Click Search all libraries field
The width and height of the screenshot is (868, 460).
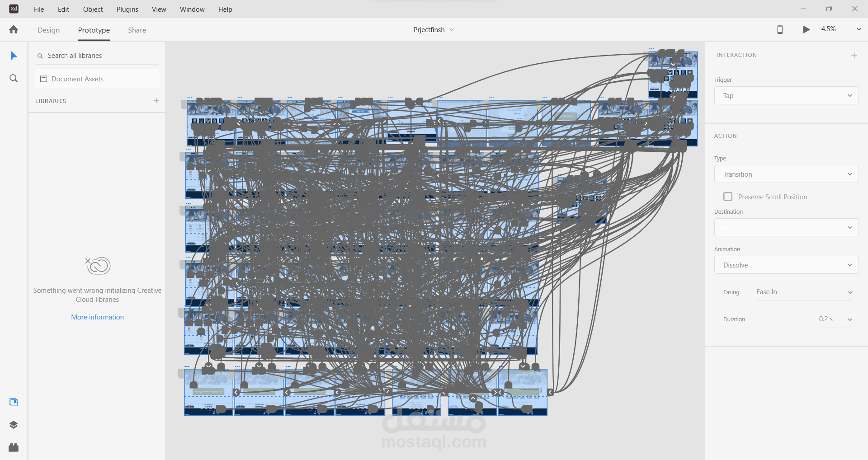97,56
